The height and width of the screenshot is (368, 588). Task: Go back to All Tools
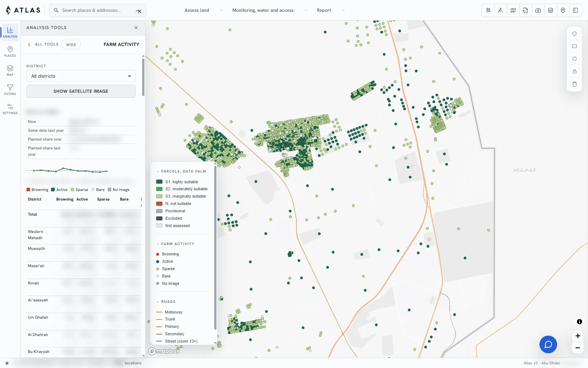point(43,45)
